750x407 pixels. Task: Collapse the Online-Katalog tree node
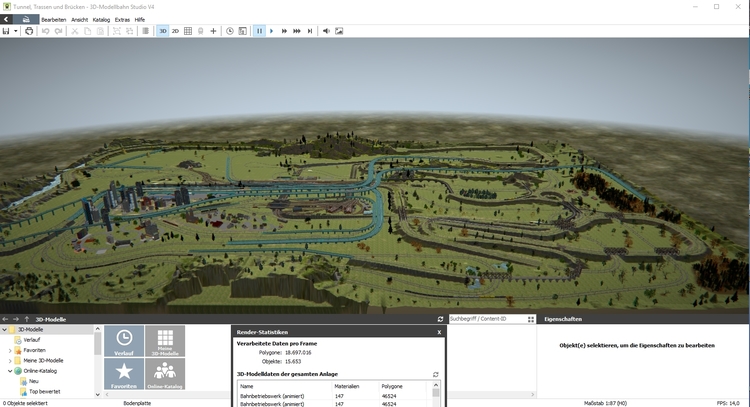coord(10,371)
